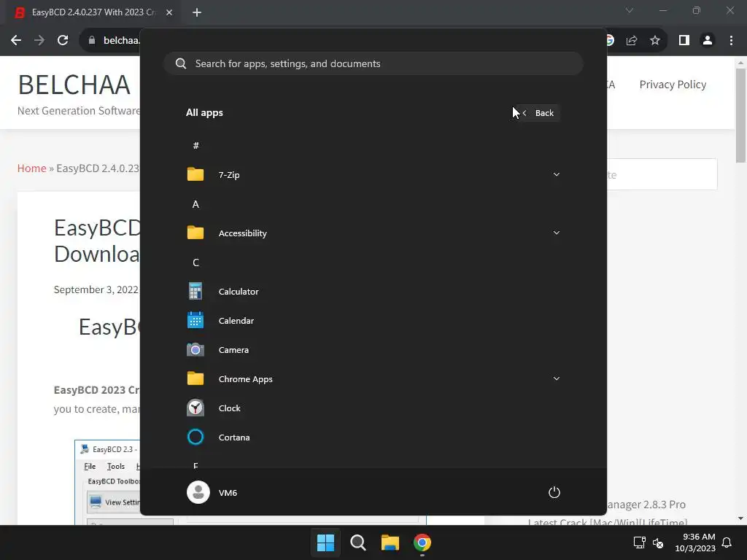This screenshot has height=560, width=747.
Task: Open the 7-Zip folder in All apps
Action: click(373, 175)
